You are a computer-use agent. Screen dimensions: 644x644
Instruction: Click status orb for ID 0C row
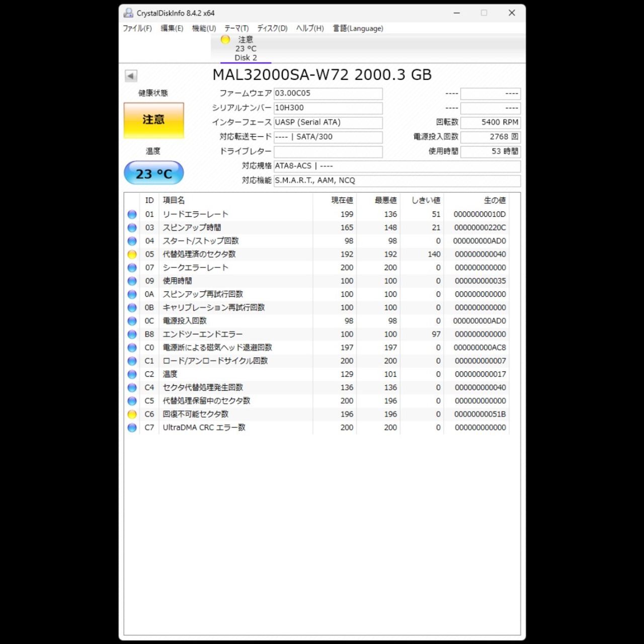132,321
